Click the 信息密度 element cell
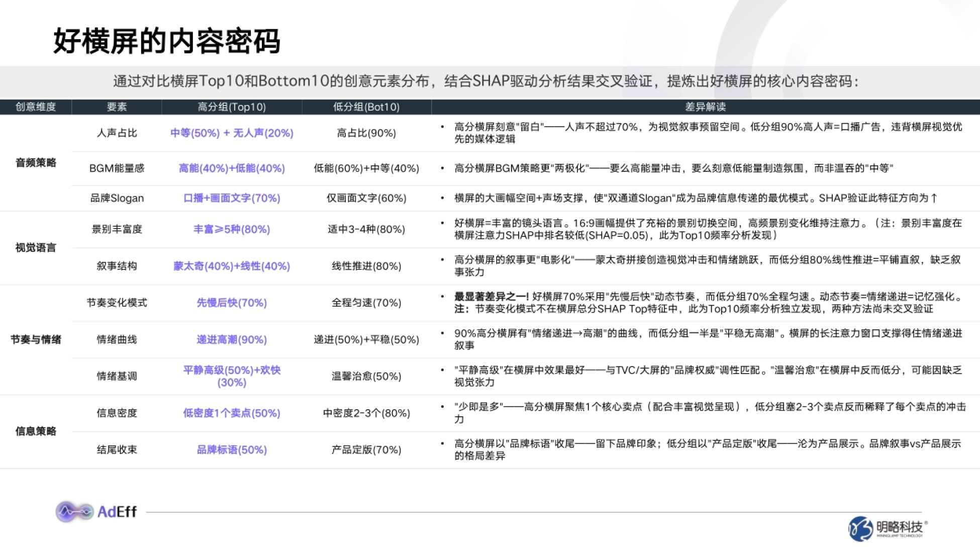The width and height of the screenshot is (980, 552). [x=117, y=413]
